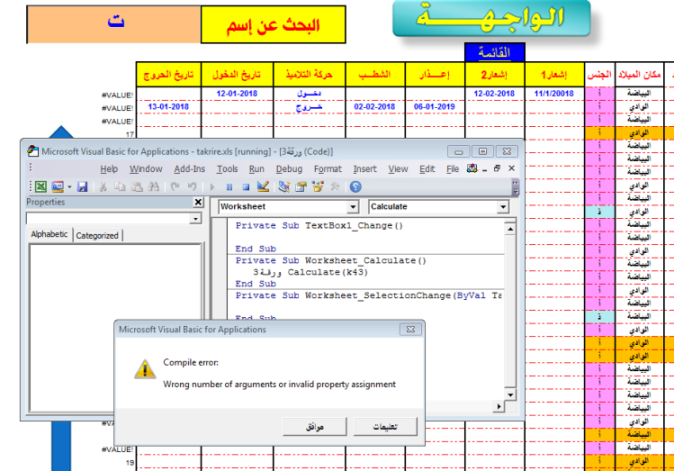This screenshot has width=674, height=471.
Task: Open the Worksheet object dropdown
Action: click(352, 207)
